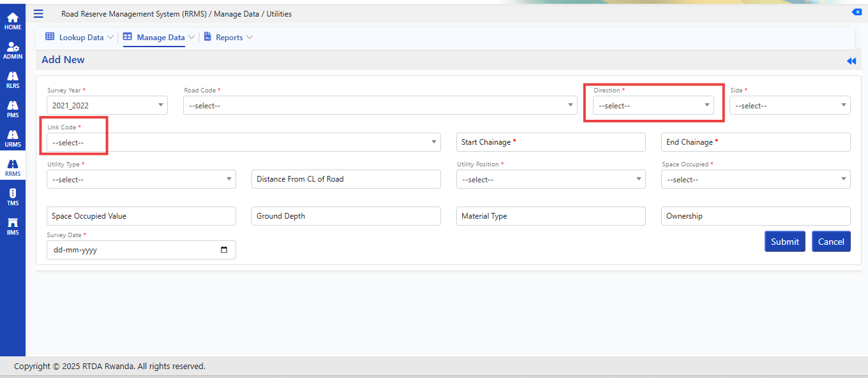
Task: Click the double-arrow back icon
Action: pyautogui.click(x=851, y=61)
